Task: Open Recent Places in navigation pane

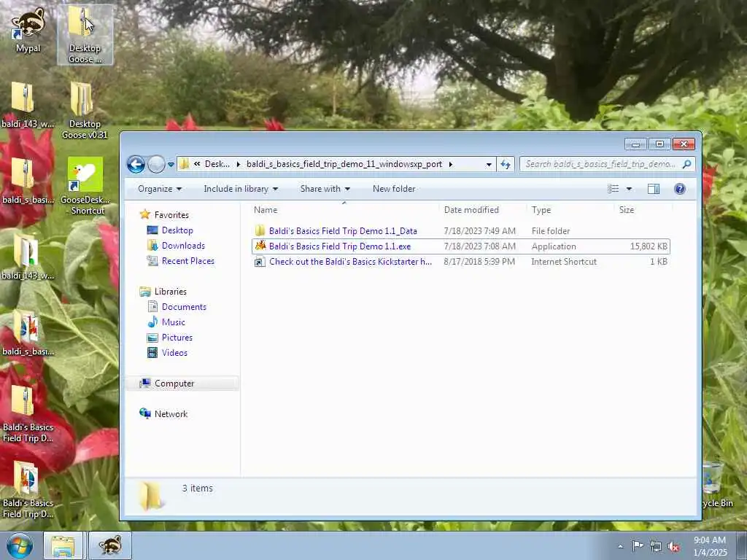Action: click(181, 261)
